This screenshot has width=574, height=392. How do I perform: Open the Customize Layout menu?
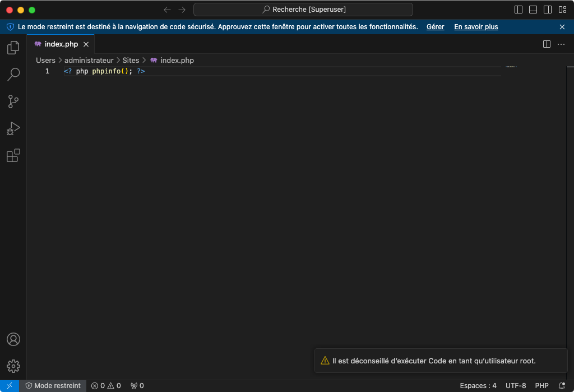[x=562, y=10]
